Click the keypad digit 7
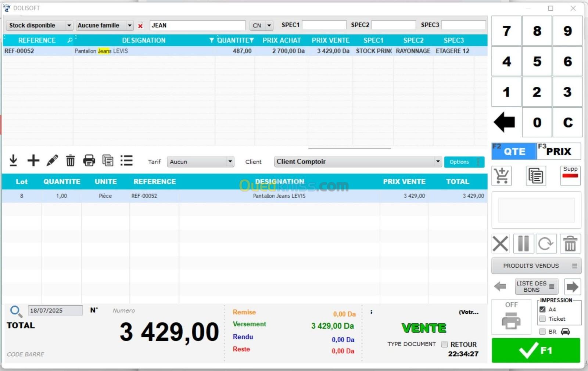588x371 pixels. point(506,31)
